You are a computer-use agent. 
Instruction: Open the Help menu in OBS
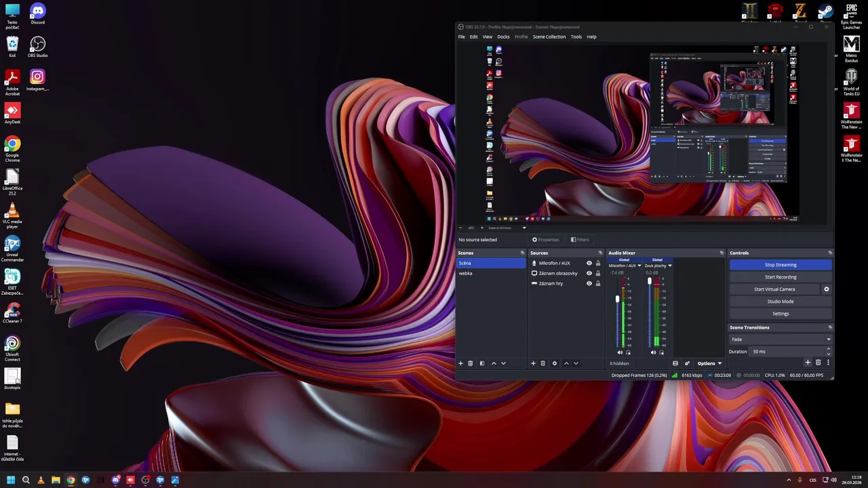(x=592, y=37)
